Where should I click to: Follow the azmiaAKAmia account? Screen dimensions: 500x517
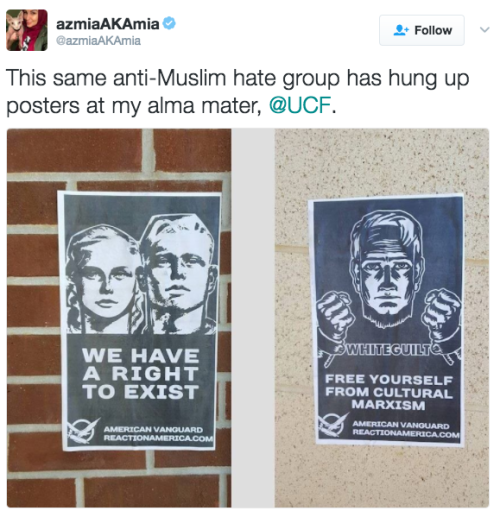(x=422, y=30)
